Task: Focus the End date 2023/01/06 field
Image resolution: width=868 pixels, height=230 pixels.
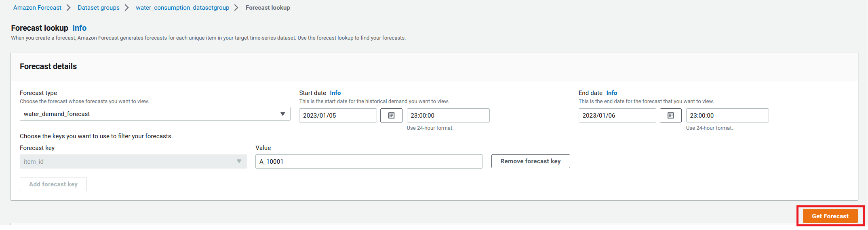Action: click(617, 116)
